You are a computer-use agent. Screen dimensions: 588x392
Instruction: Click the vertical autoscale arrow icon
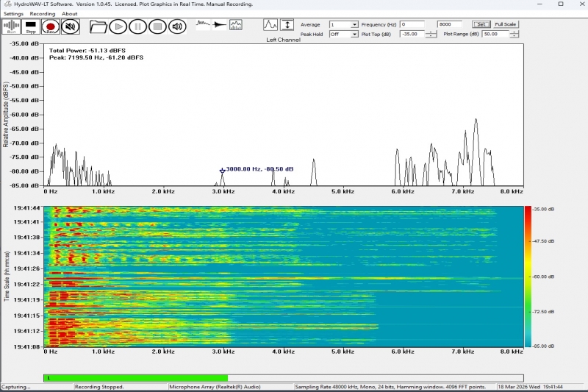tap(287, 25)
